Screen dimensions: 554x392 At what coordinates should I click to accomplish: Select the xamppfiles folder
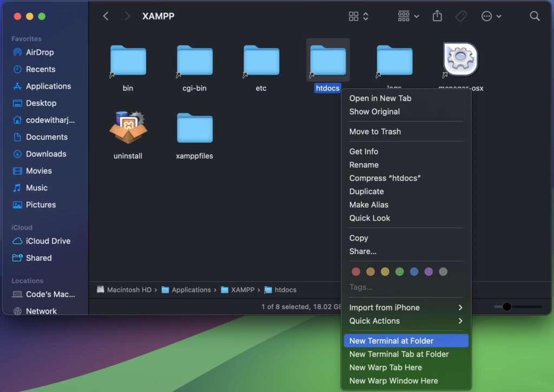coord(195,128)
